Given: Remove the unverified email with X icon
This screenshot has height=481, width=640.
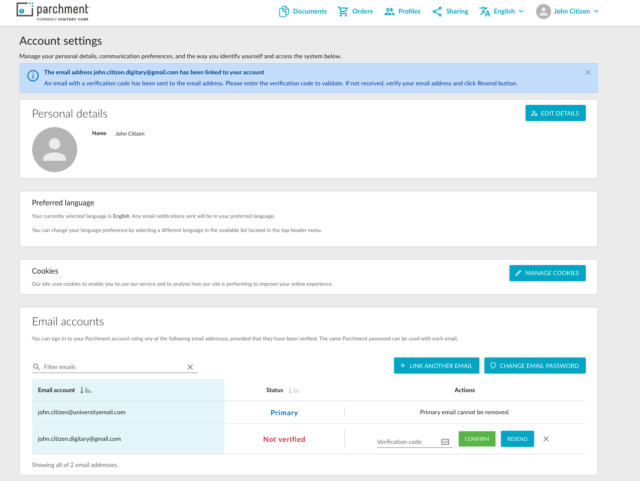Looking at the screenshot, I should pos(546,439).
